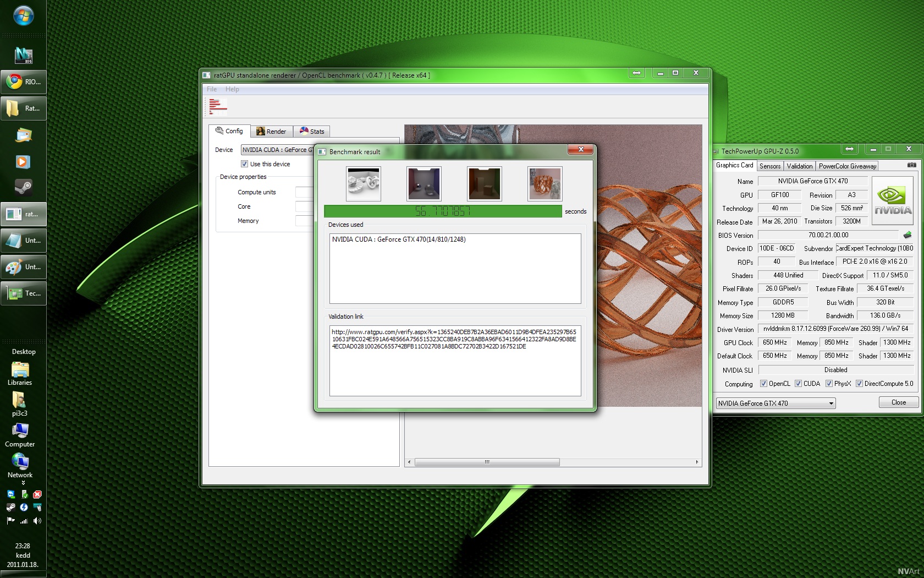The width and height of the screenshot is (924, 578).
Task: Click the benchmark time progress bar
Action: [x=443, y=211]
